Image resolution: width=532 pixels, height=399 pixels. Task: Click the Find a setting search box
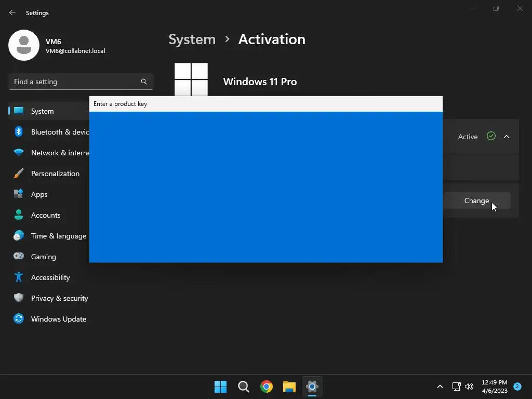point(81,82)
